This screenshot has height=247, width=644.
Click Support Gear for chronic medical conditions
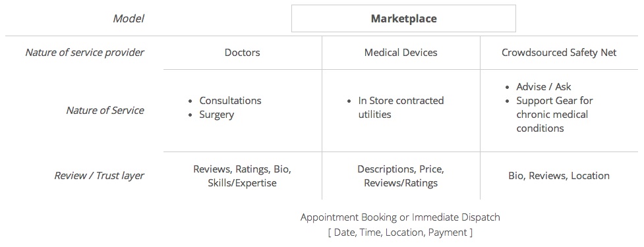(555, 115)
